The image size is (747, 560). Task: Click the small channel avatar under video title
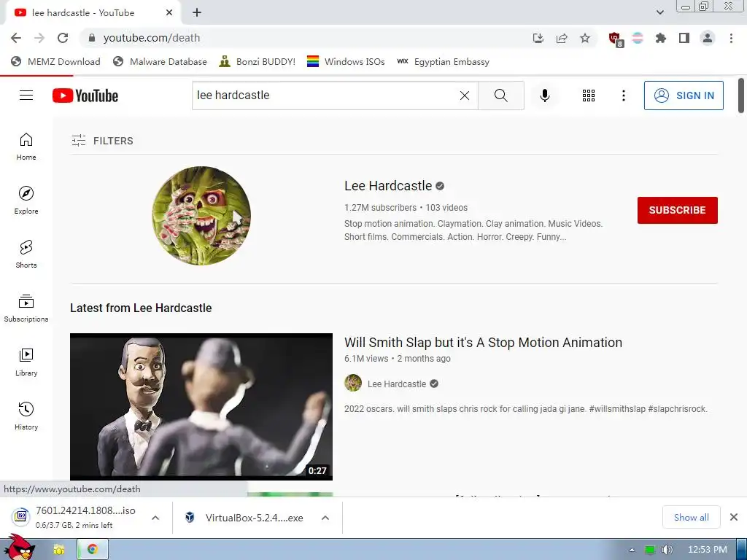point(353,384)
